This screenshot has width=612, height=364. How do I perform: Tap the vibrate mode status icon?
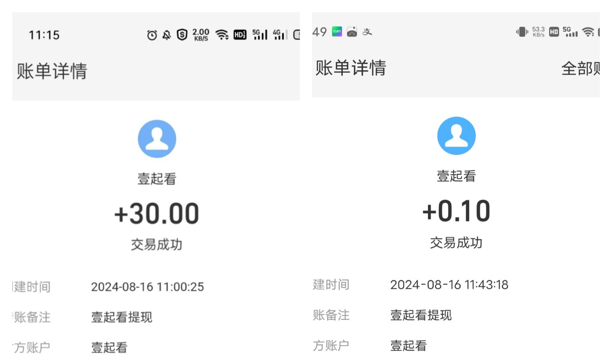tap(522, 32)
